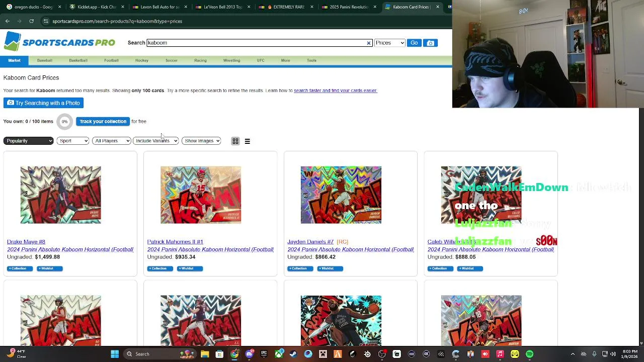Image resolution: width=644 pixels, height=362 pixels.
Task: Go to the Basketball category
Action: (x=78, y=60)
